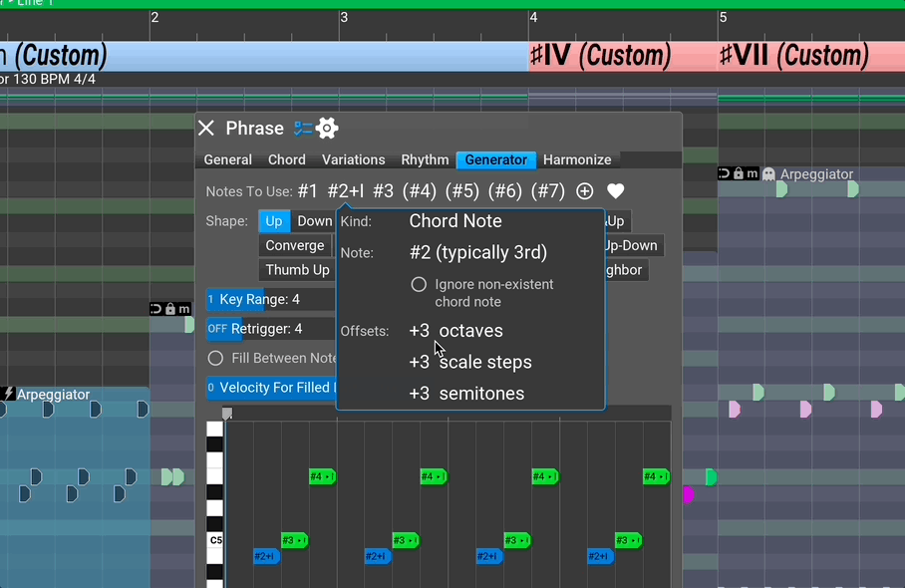The image size is (905, 588).
Task: Add a note with the circled plus icon
Action: point(585,191)
